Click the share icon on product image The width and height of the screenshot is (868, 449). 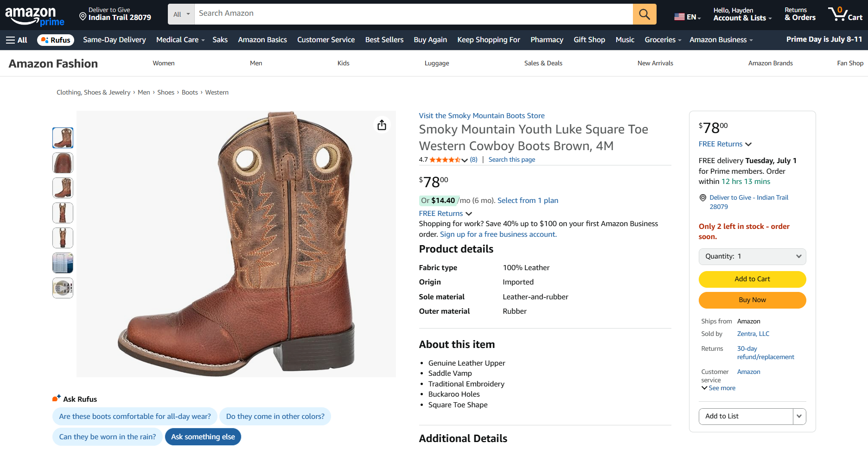click(x=382, y=125)
